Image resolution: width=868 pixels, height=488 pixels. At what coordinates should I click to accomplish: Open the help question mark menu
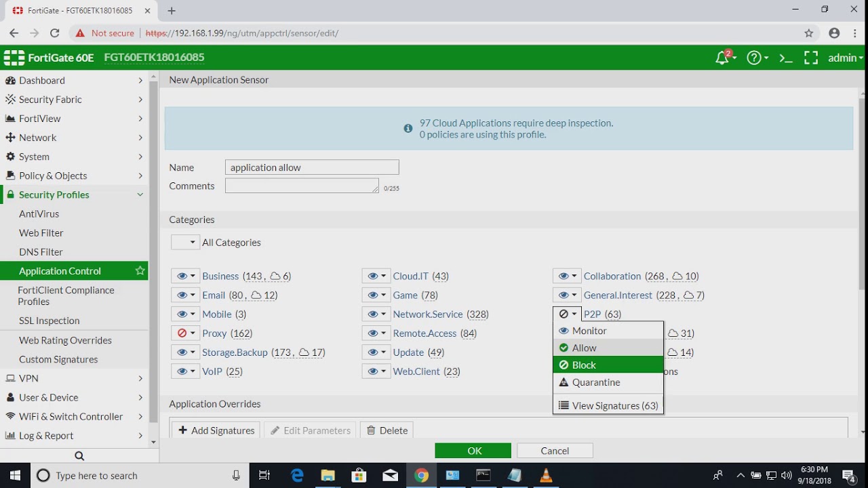pos(757,58)
